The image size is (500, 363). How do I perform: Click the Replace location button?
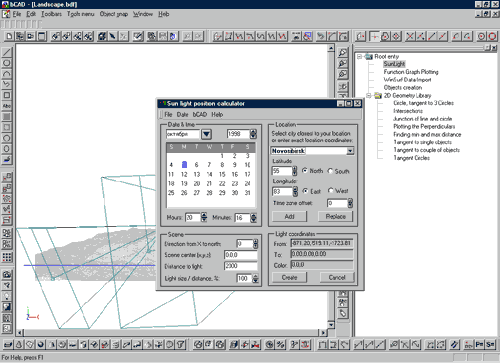(x=336, y=216)
